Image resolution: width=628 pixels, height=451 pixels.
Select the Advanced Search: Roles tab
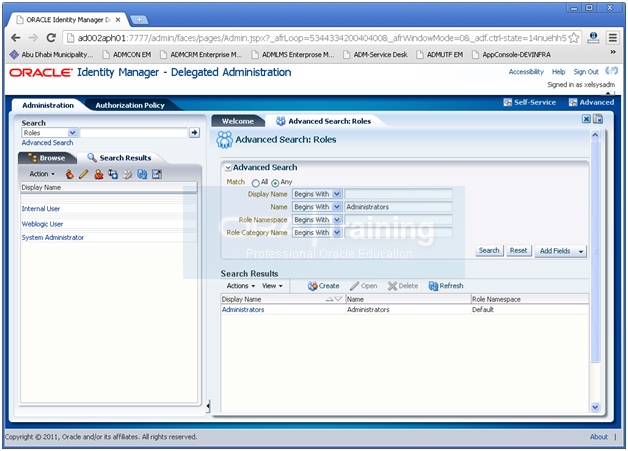[324, 121]
